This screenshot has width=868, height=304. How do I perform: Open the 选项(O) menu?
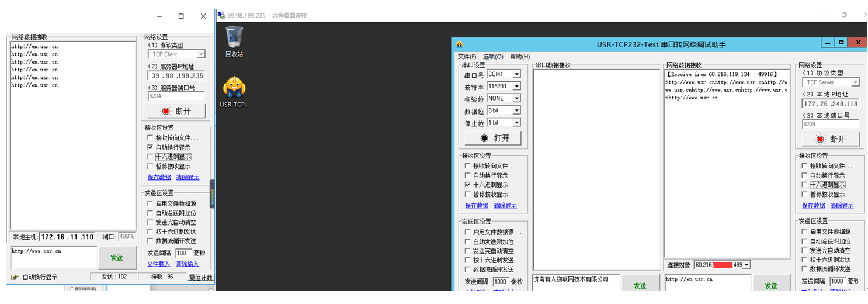point(493,57)
